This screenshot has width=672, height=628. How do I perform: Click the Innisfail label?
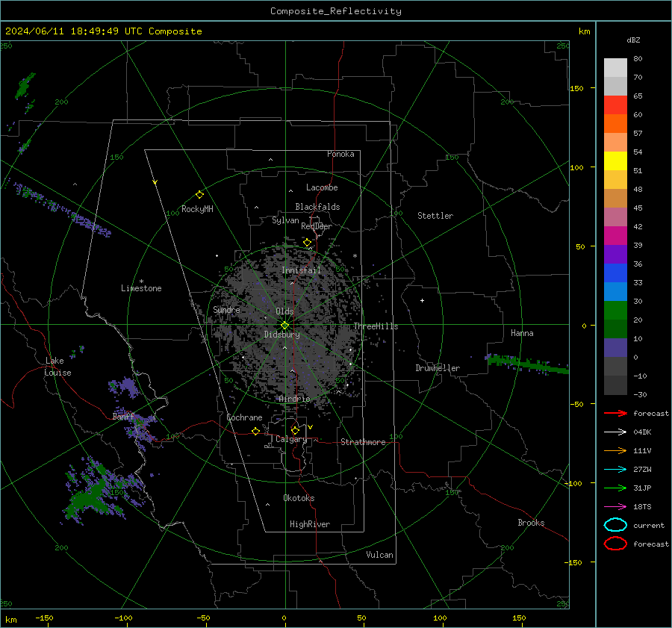tap(301, 270)
